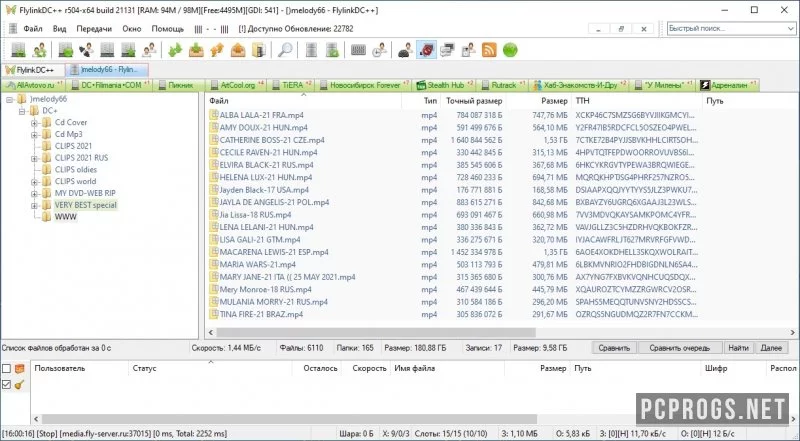This screenshot has width=800, height=441.
Task: Tick the unchecked checkbox beside folder icon
Action: pos(6,369)
